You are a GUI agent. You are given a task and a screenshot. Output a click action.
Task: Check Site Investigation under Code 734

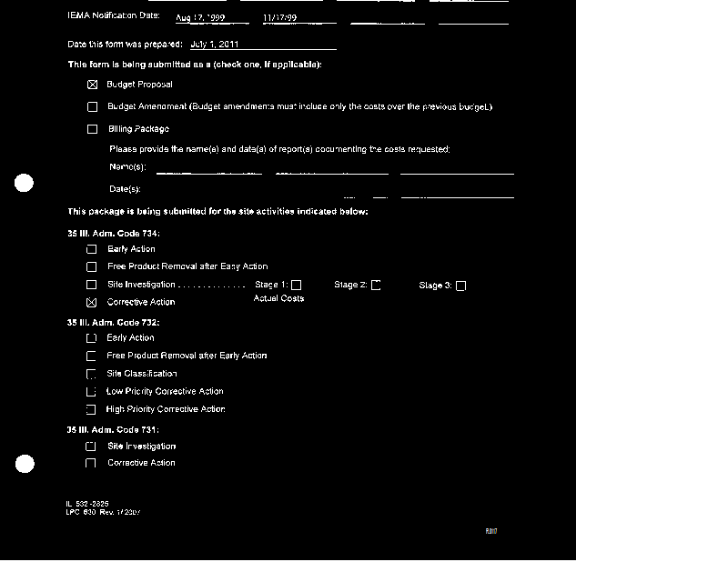(x=91, y=286)
